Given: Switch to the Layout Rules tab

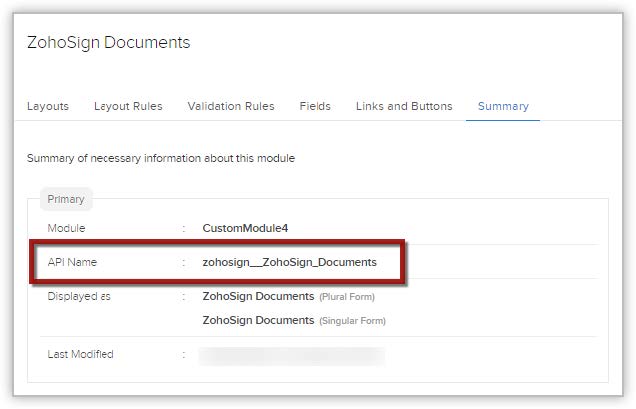Looking at the screenshot, I should tap(128, 106).
